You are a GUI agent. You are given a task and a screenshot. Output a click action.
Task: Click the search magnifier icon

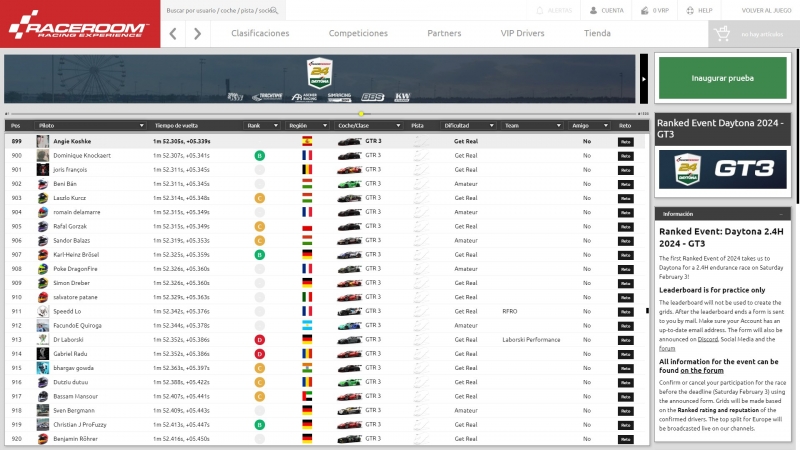(274, 10)
